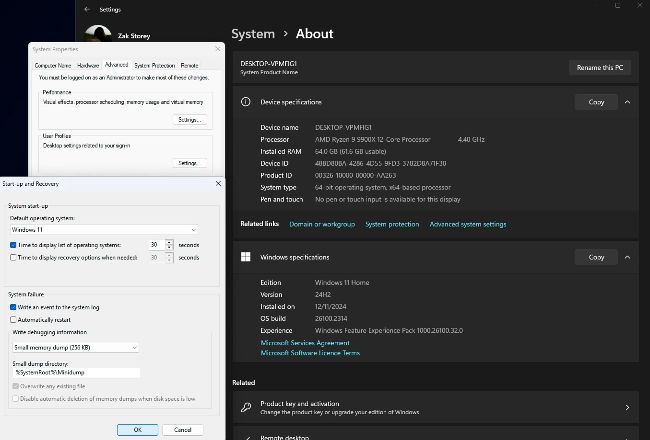Switch to the Hardware tab
The image size is (650, 440).
[x=88, y=66]
